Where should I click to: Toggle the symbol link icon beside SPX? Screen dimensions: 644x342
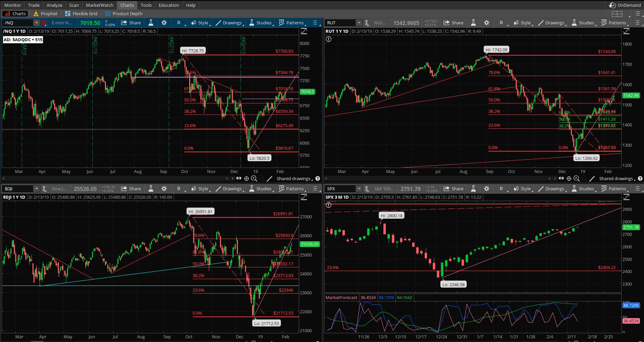[367, 189]
